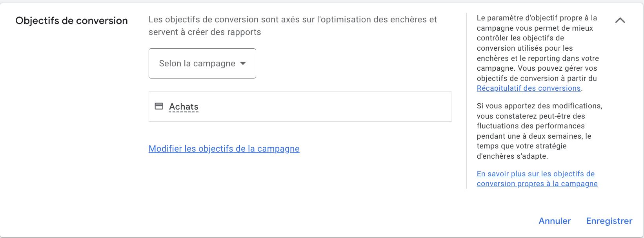Click the description text about optimisation des enchères
The height and width of the screenshot is (238, 644).
(292, 20)
